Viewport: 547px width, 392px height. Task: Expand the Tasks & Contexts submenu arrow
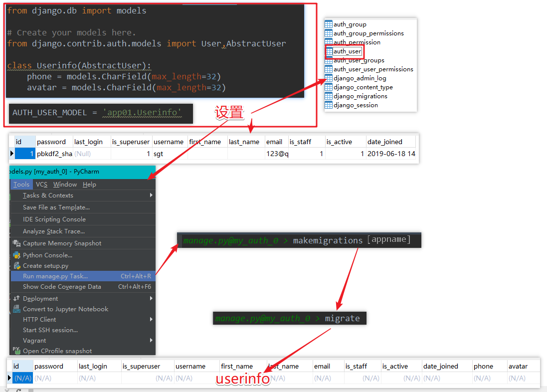[x=151, y=195]
